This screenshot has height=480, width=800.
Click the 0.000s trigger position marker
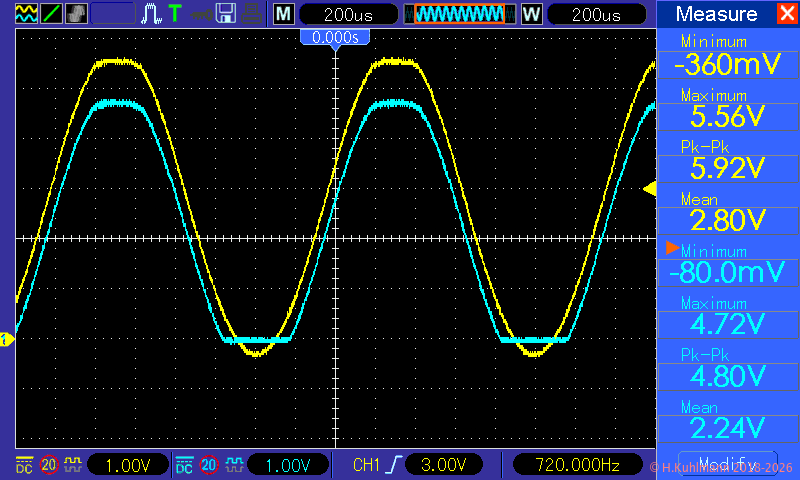coord(335,37)
